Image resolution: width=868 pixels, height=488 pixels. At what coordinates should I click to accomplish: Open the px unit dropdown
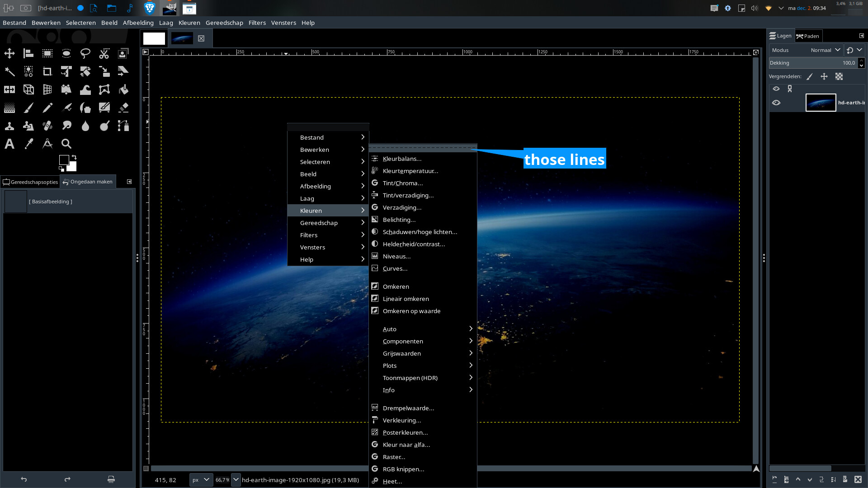[x=200, y=480]
